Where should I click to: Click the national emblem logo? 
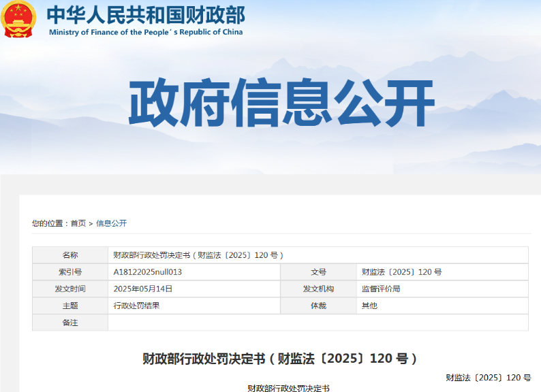coord(19,19)
